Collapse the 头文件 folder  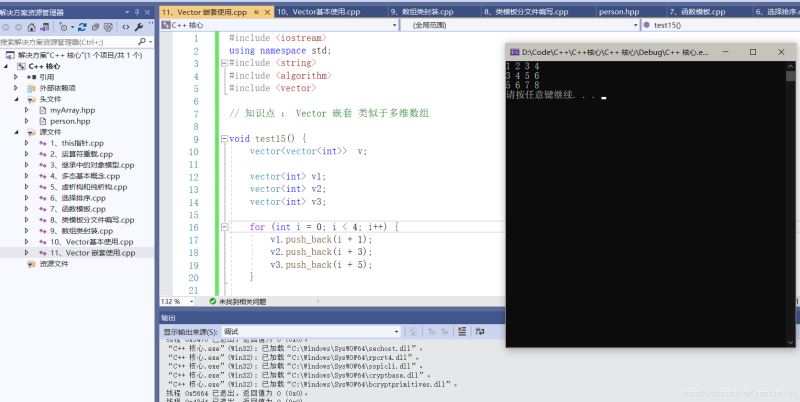(16, 99)
